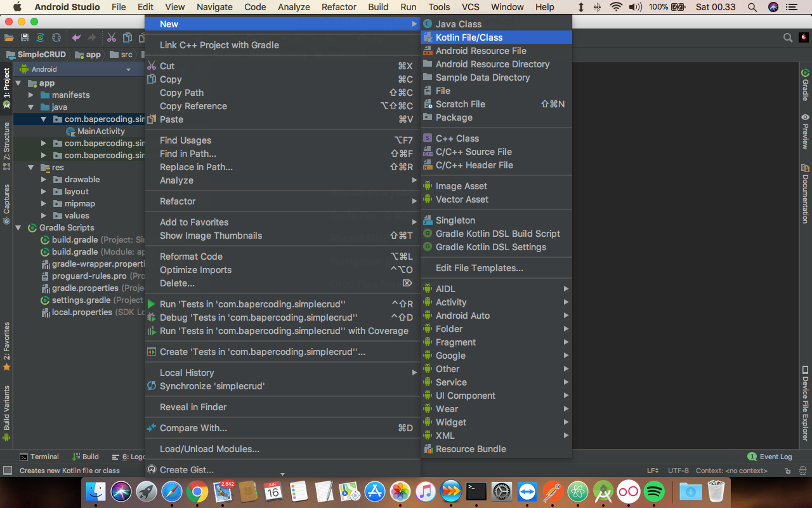Open the Documentation side panel

point(805,194)
